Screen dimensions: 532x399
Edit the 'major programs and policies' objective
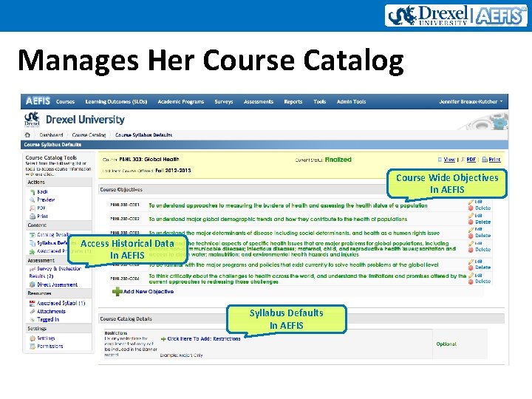[478, 262]
